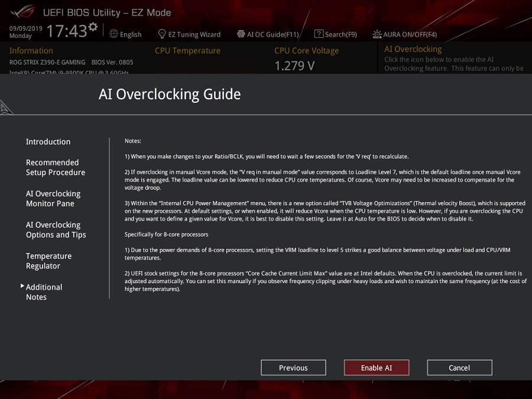Click the AURA light icon
Image resolution: width=532 pixels, height=399 pixels.
tap(377, 34)
